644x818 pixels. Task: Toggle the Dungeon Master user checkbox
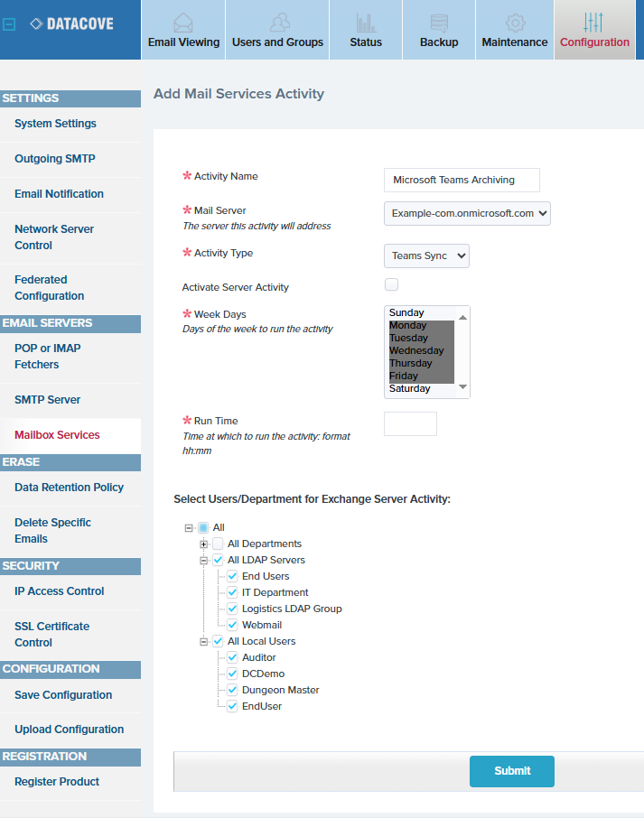[x=232, y=690]
